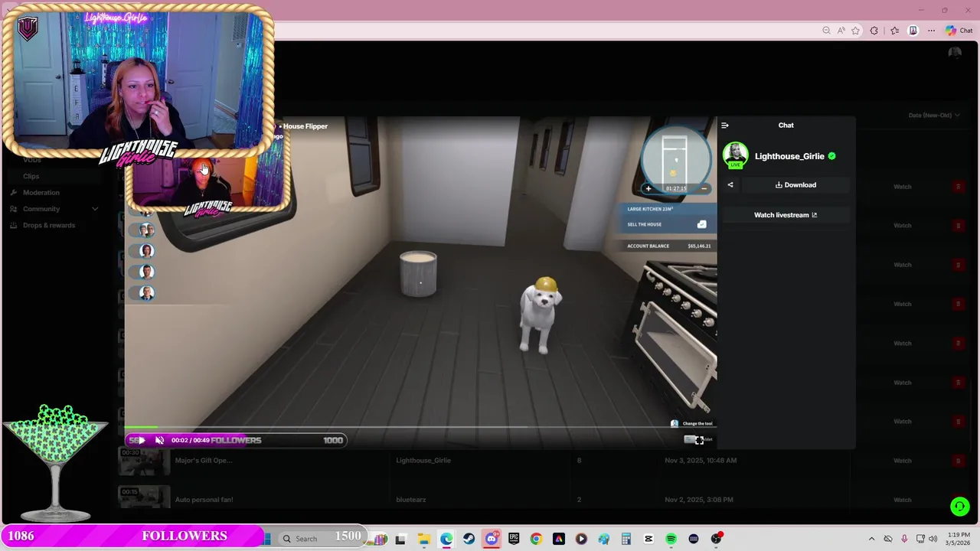The image size is (980, 551).
Task: Add this page to favorites star
Action: pos(855,31)
